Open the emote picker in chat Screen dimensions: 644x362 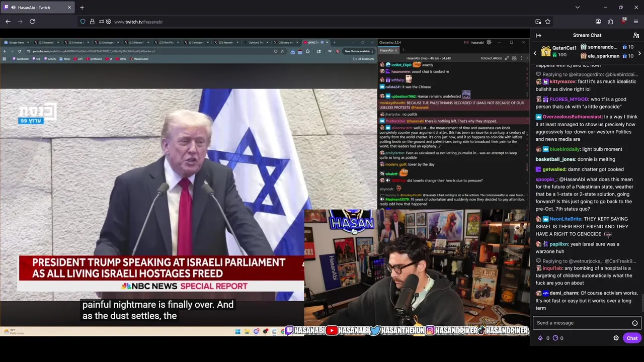coord(635,323)
